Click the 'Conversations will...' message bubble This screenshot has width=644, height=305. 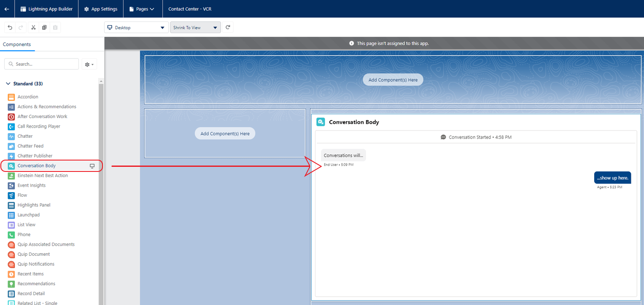click(343, 155)
